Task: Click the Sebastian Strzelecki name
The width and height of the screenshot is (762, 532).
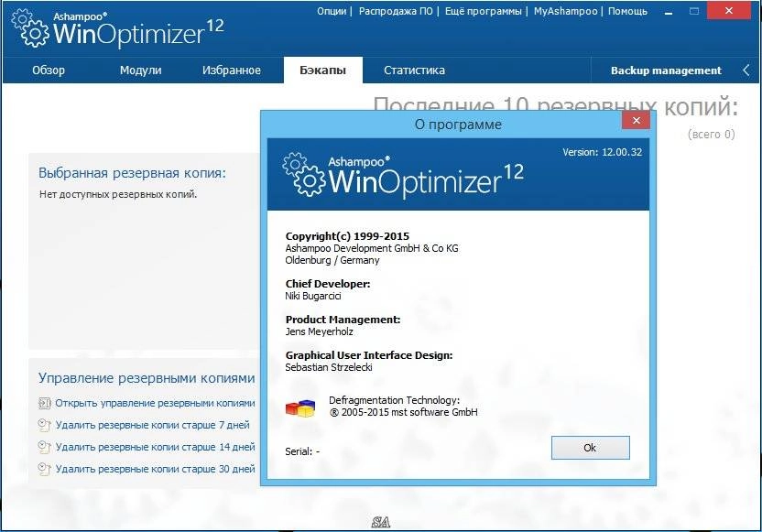Action: (329, 367)
